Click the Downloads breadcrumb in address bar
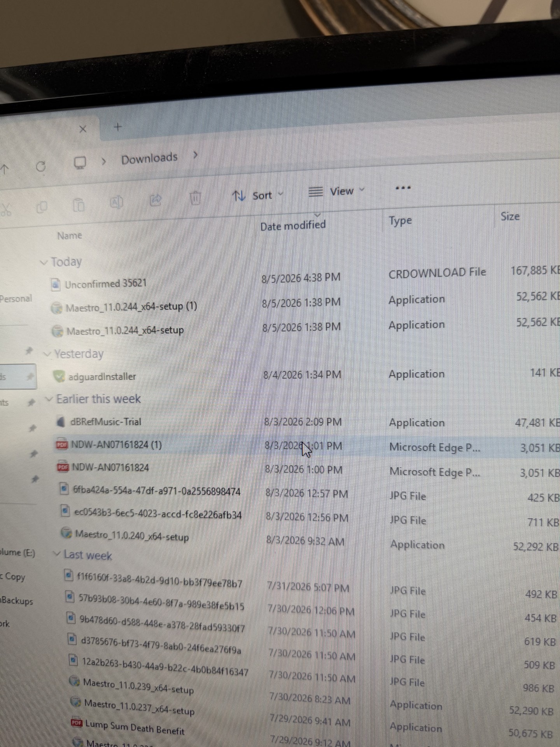This screenshot has width=560, height=747. click(149, 158)
